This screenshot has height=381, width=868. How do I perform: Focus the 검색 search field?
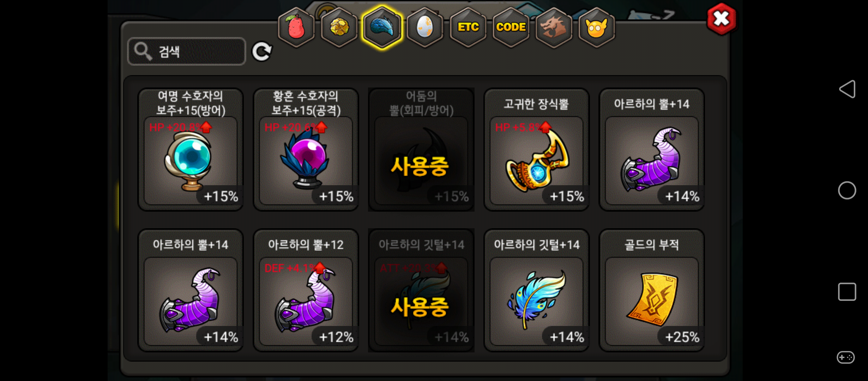coord(187,52)
